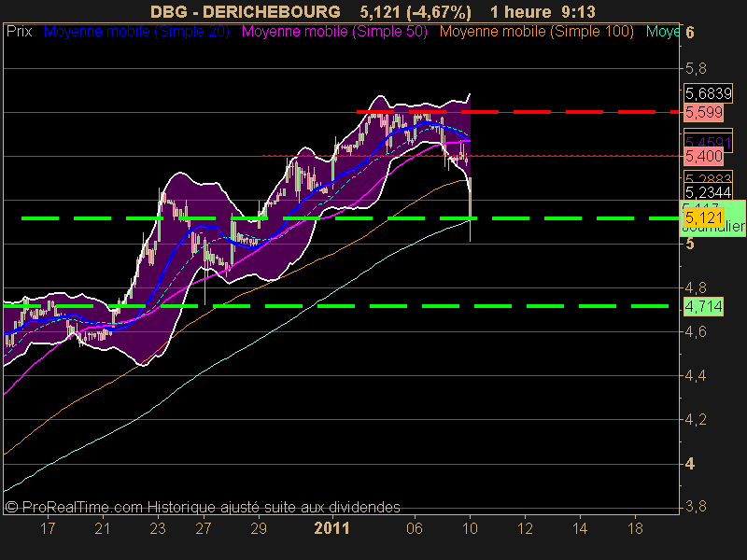Screen dimensions: 747x560
Task: Click the 4,2 price axis label
Action: [x=696, y=419]
